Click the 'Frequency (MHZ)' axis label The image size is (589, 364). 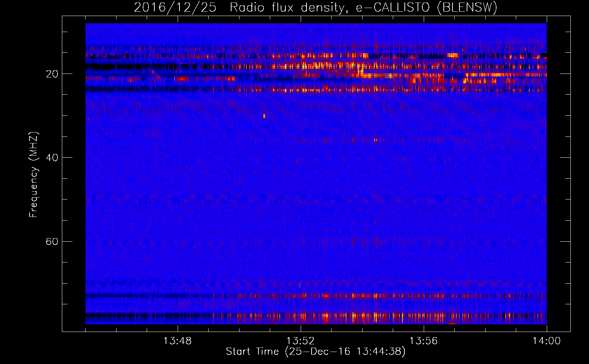click(x=33, y=175)
